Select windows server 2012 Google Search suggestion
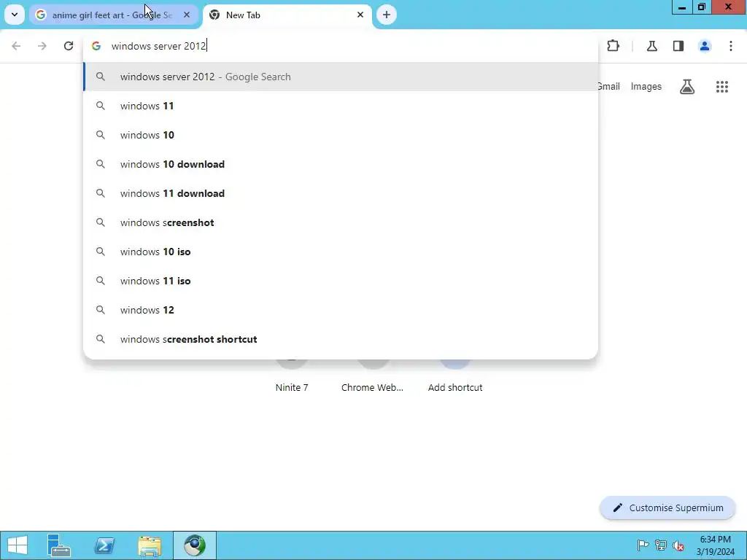This screenshot has width=747, height=560. coord(341,77)
